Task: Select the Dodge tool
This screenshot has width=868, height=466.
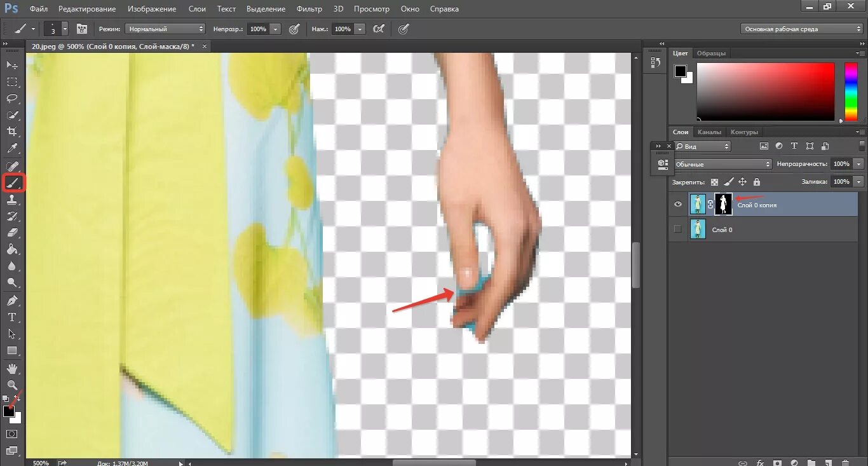Action: (12, 283)
